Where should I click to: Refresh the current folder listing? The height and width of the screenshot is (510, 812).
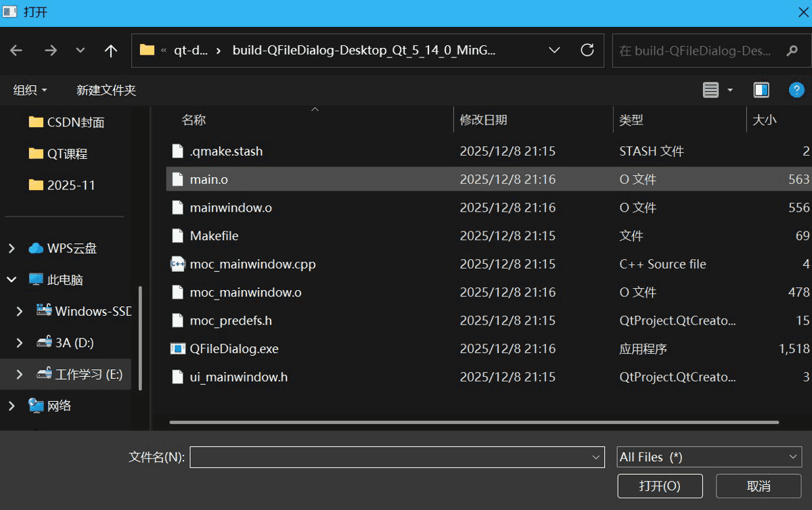[x=587, y=50]
